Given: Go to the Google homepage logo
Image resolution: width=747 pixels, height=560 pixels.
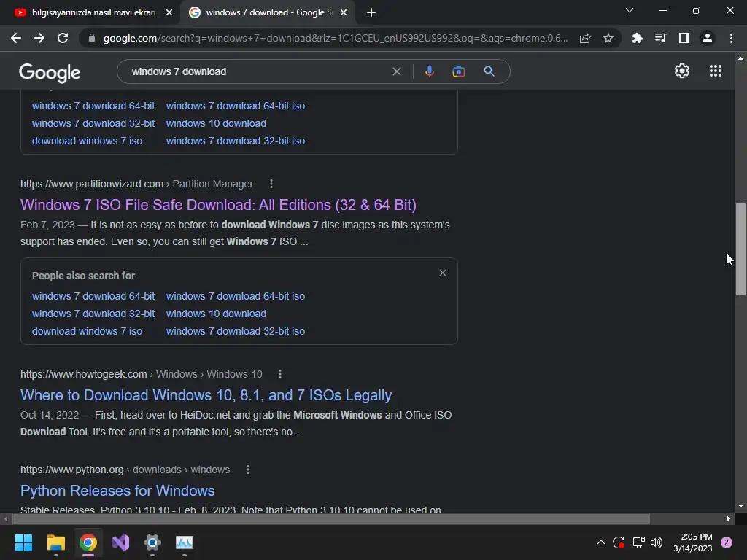Looking at the screenshot, I should [x=50, y=72].
